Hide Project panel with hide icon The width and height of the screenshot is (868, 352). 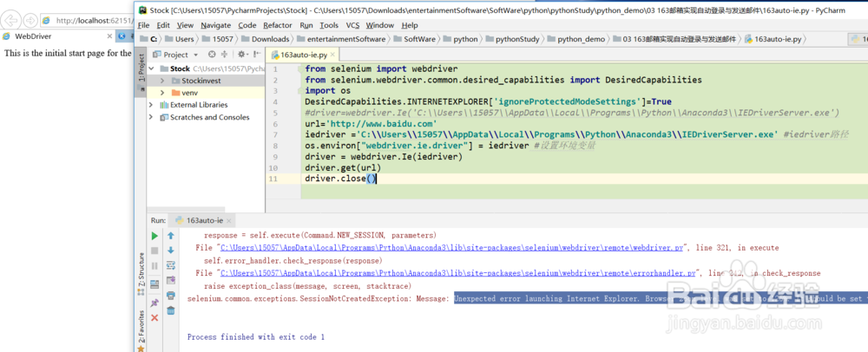pos(256,54)
